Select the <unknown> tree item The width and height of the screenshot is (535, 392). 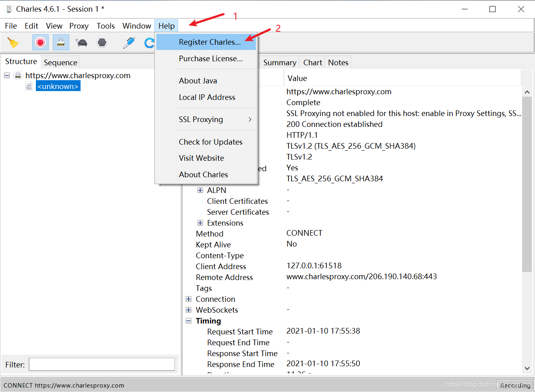tap(58, 86)
